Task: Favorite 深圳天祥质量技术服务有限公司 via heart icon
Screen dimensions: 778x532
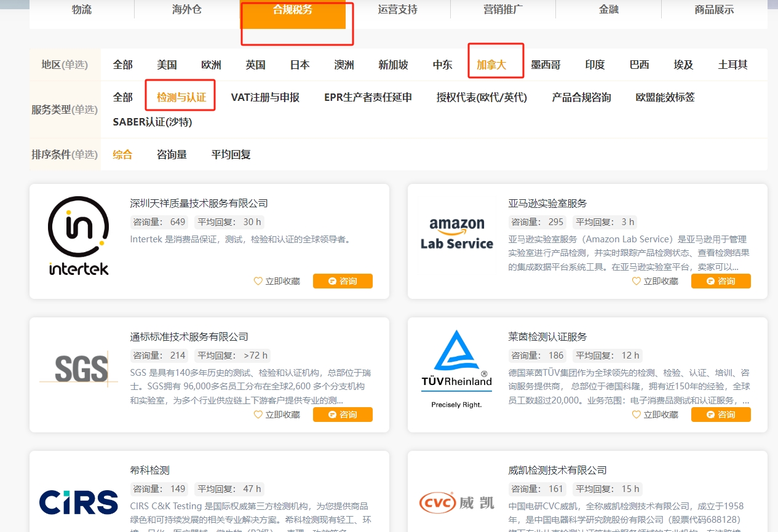Action: coord(258,281)
